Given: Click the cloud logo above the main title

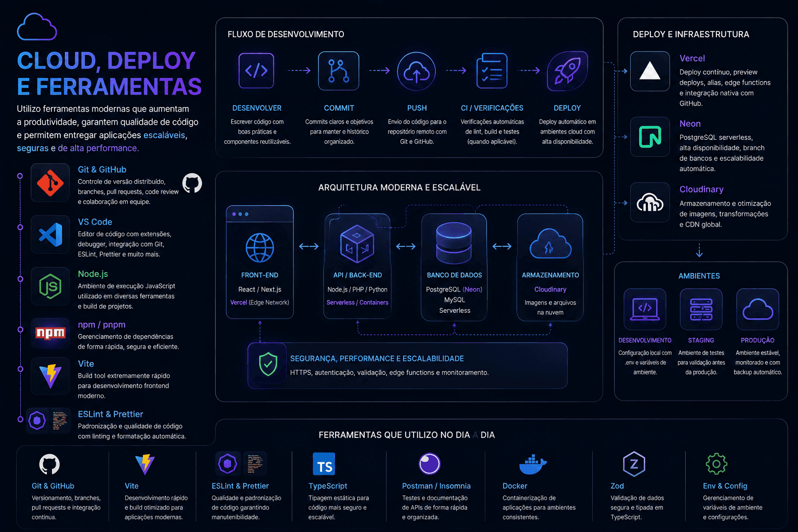Looking at the screenshot, I should coord(37,27).
